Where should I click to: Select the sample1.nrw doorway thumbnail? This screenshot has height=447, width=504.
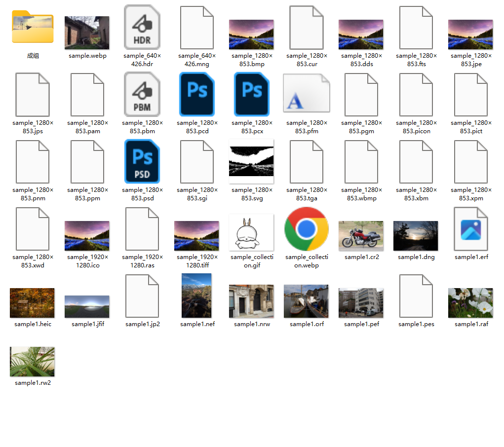[x=251, y=301]
